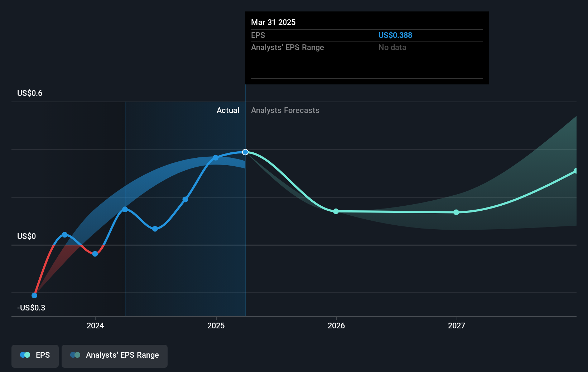Click the lowest EPS point near -US$0.3
588x372 pixels.
pos(34,295)
